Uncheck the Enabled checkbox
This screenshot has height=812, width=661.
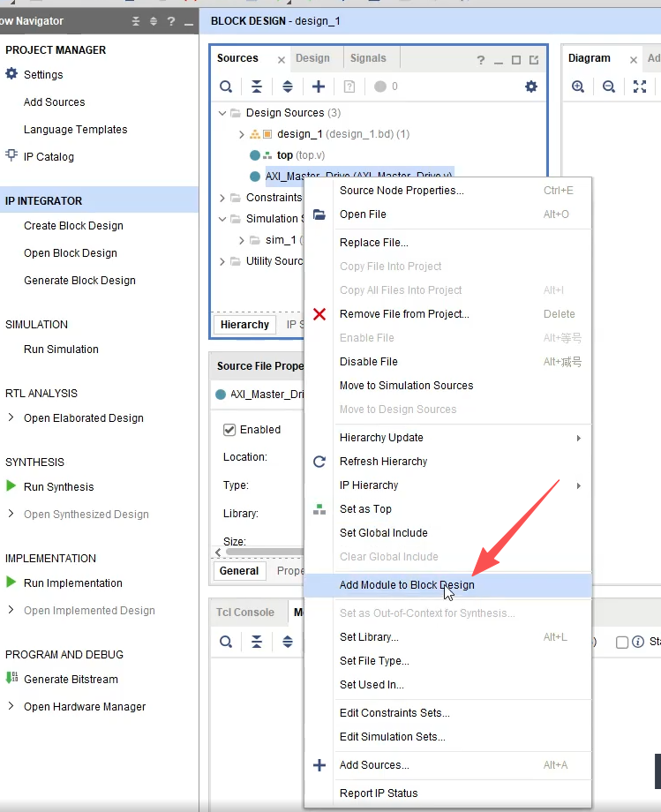(x=229, y=430)
